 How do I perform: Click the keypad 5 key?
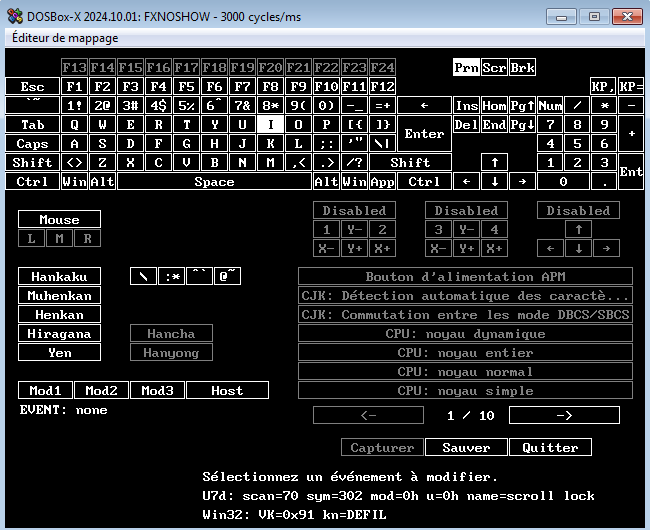(x=577, y=143)
